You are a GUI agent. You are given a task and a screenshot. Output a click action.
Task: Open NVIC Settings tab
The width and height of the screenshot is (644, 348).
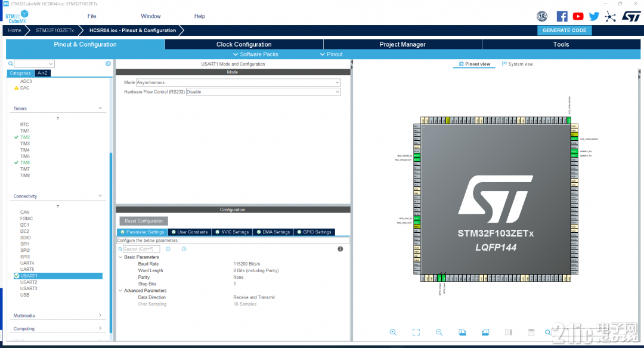(232, 232)
